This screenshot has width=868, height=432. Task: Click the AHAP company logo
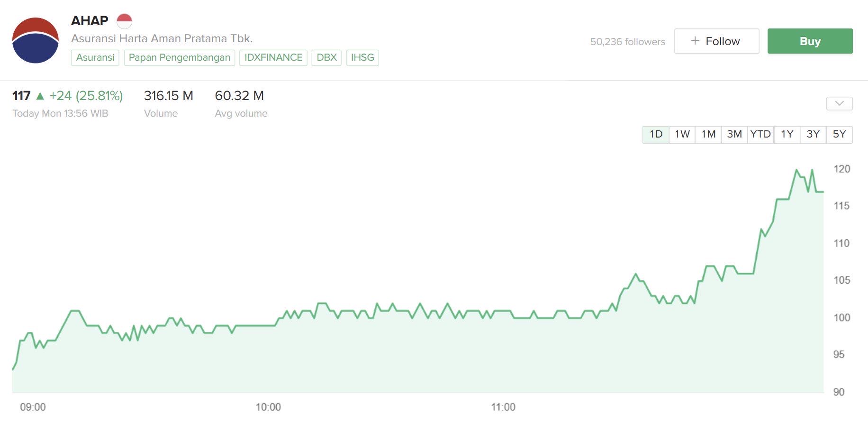(x=36, y=41)
